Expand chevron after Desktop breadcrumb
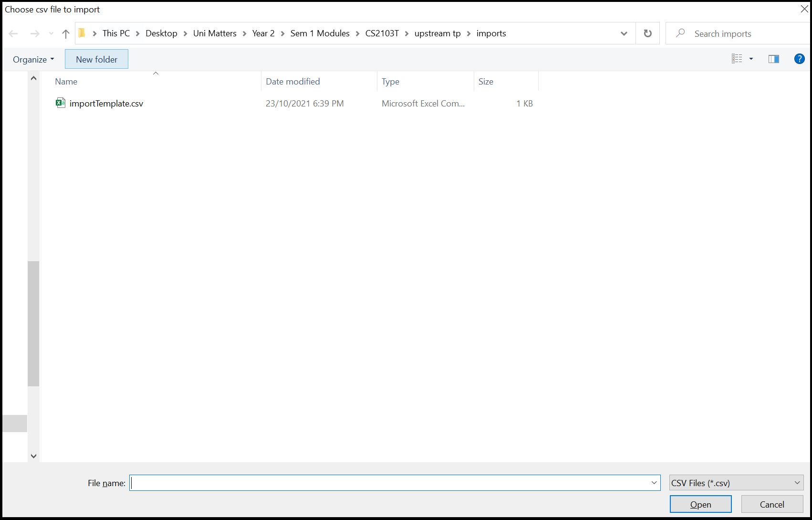 pos(185,33)
